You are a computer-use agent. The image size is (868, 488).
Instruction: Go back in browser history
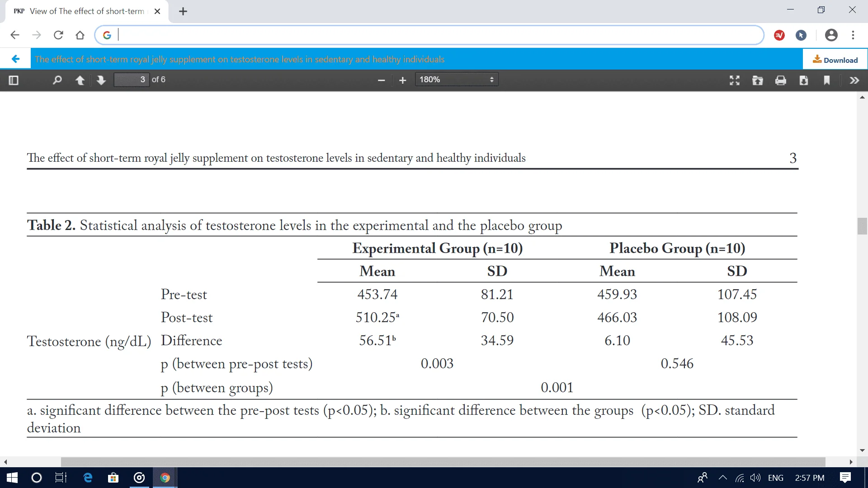15,35
